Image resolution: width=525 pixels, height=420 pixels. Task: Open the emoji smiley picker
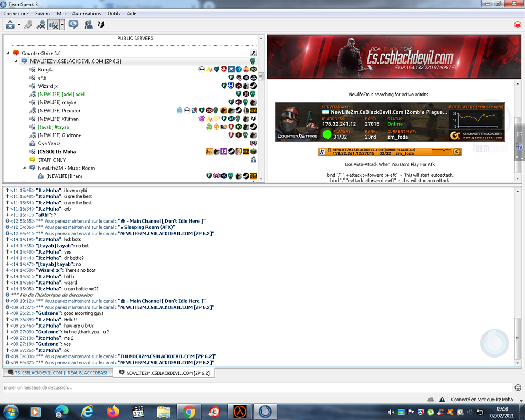(518, 387)
